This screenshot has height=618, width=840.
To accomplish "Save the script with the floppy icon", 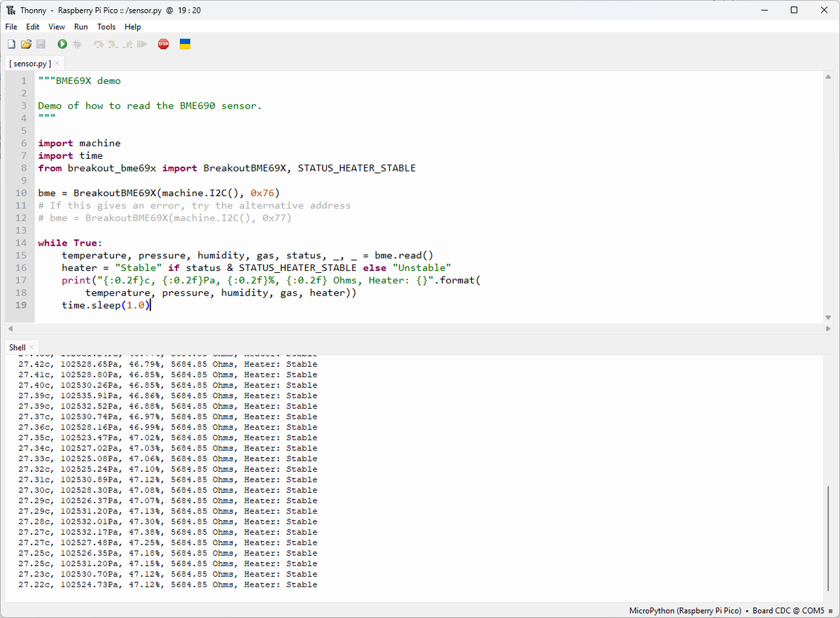I will [x=41, y=44].
